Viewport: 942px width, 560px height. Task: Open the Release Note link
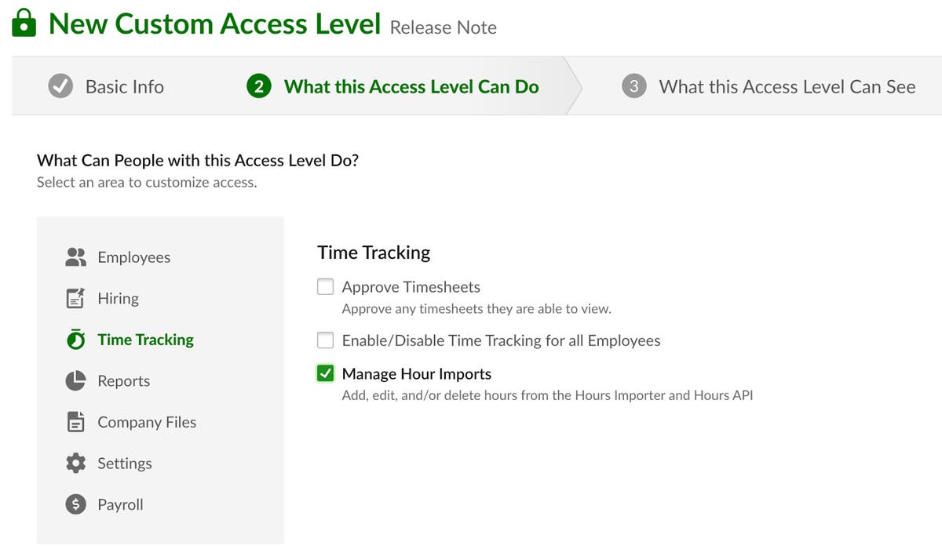(x=443, y=27)
